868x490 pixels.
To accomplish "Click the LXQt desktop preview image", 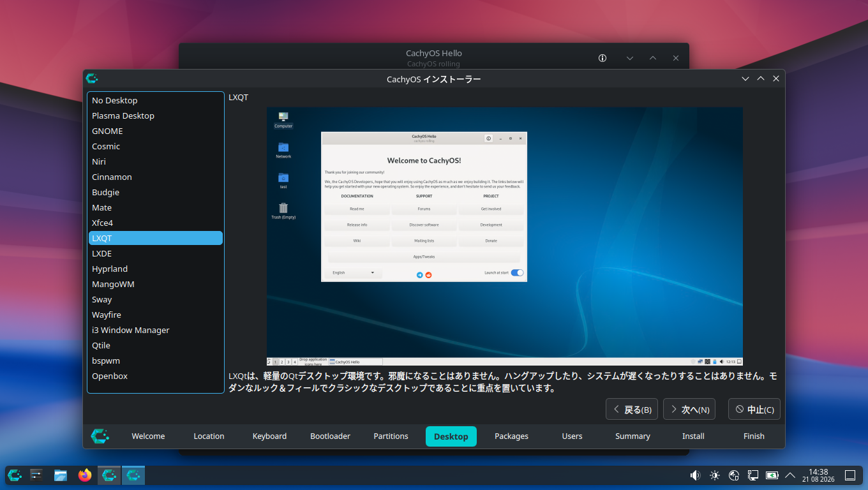I will (505, 236).
